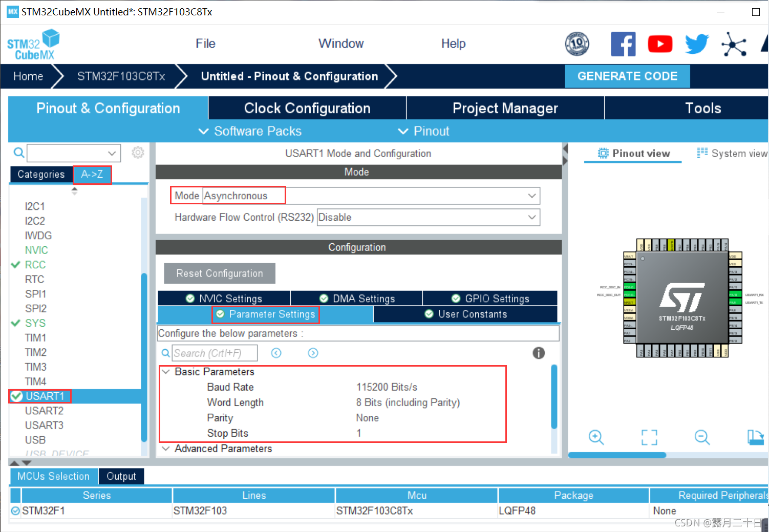Open the File menu
The width and height of the screenshot is (769, 532).
(x=205, y=44)
